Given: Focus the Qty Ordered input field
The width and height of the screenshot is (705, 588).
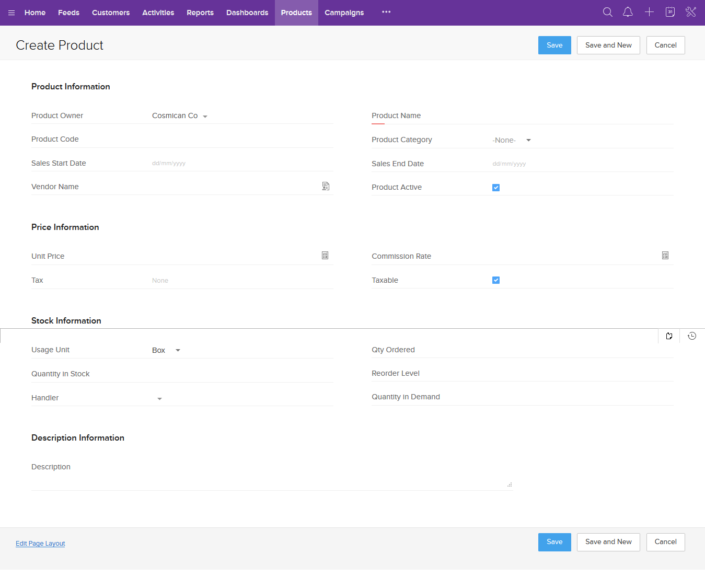Looking at the screenshot, I should (583, 350).
